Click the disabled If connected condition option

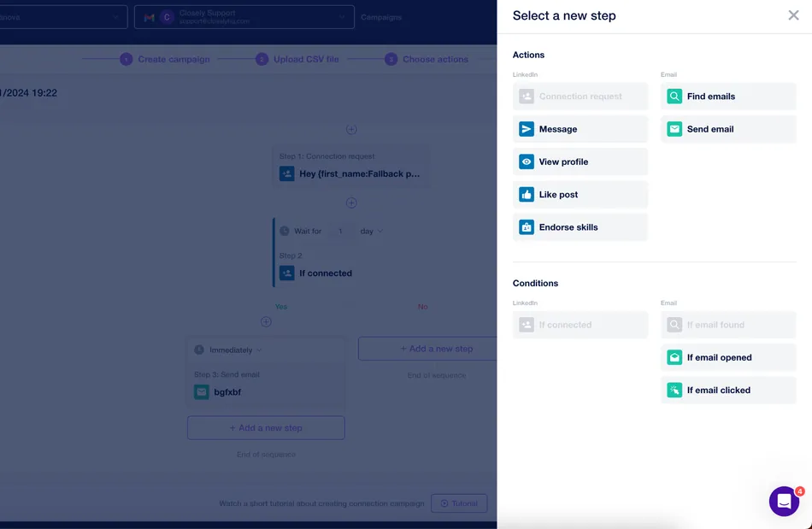580,325
